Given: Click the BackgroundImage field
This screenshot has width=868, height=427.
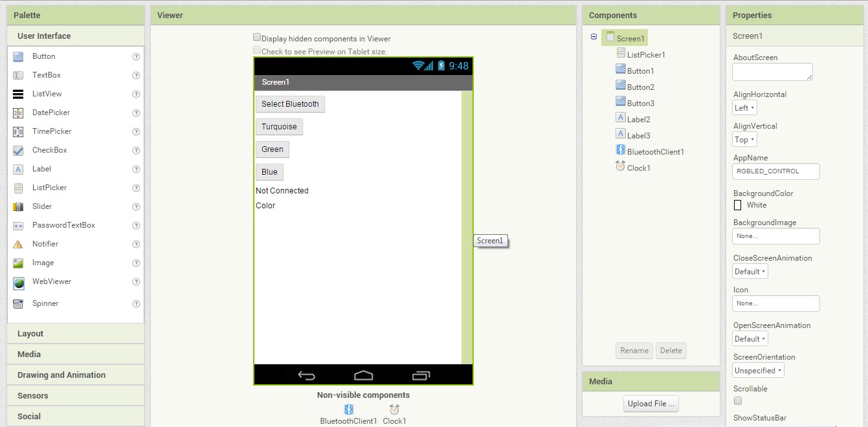Looking at the screenshot, I should (776, 236).
